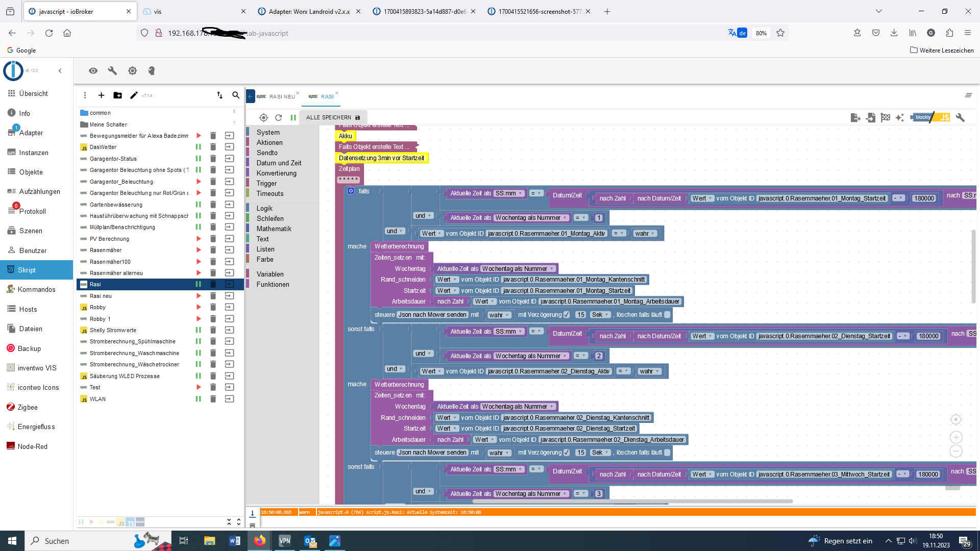
Task: Toggle script list sort order arrows
Action: [219, 95]
